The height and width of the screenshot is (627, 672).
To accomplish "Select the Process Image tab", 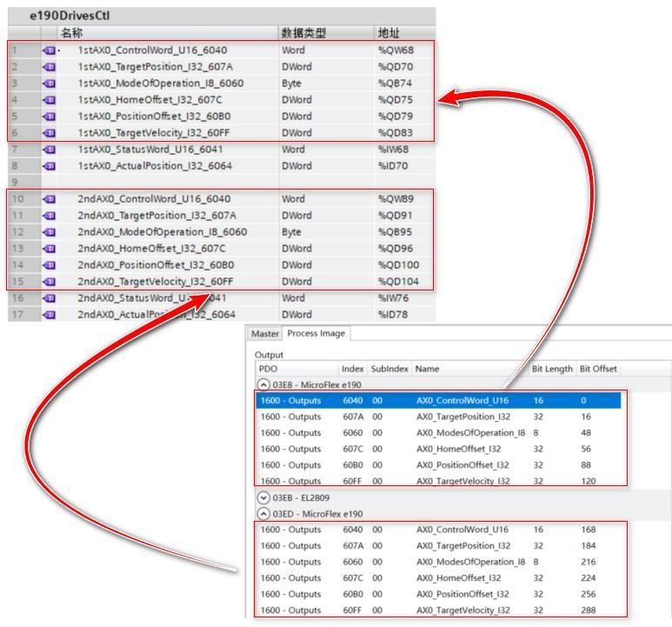I will pos(316,333).
